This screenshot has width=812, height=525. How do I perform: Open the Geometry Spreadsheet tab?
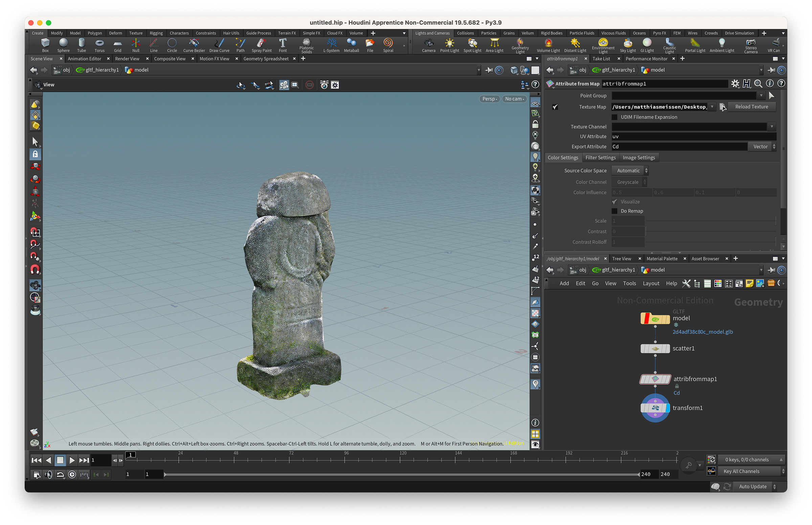click(266, 58)
